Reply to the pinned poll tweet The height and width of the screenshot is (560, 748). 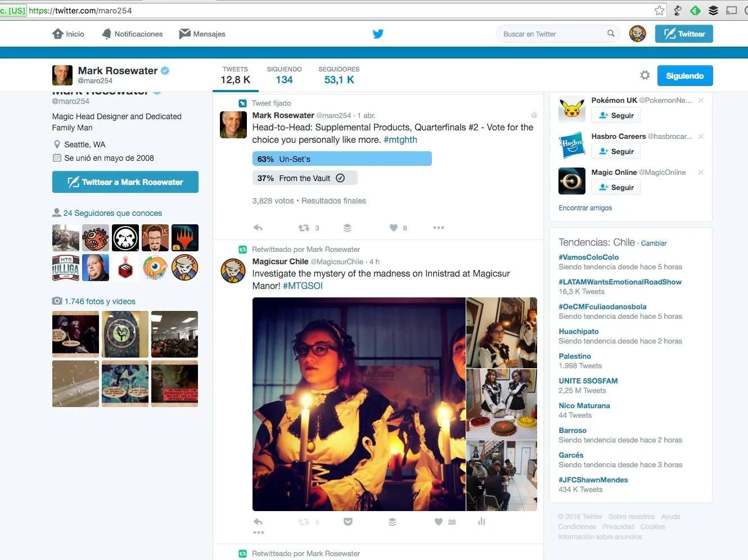click(x=258, y=228)
